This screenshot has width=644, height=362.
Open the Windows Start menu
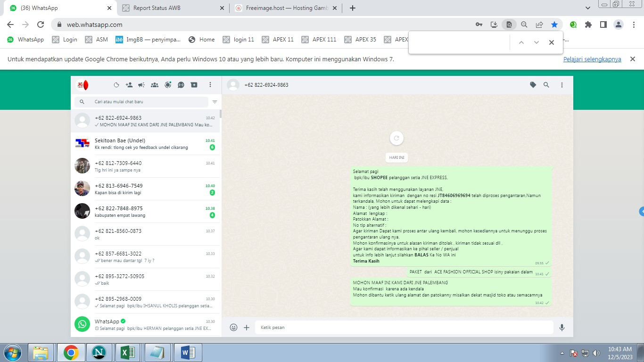click(12, 353)
